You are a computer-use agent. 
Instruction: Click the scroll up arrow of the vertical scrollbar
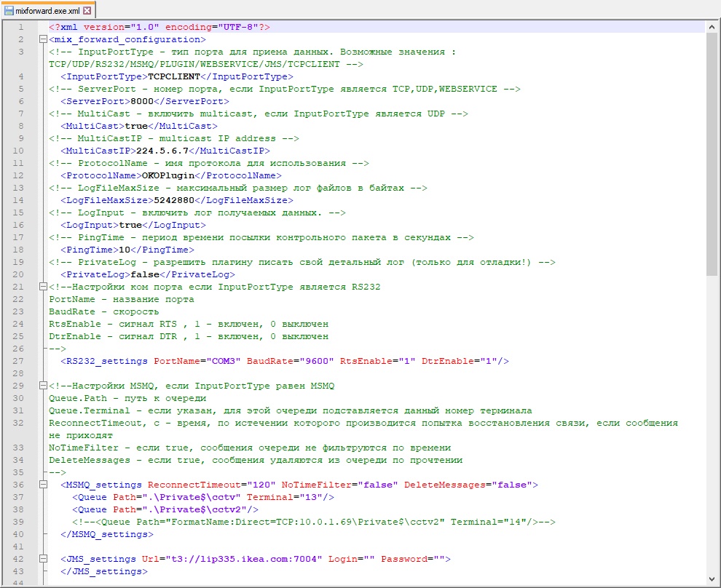click(712, 27)
